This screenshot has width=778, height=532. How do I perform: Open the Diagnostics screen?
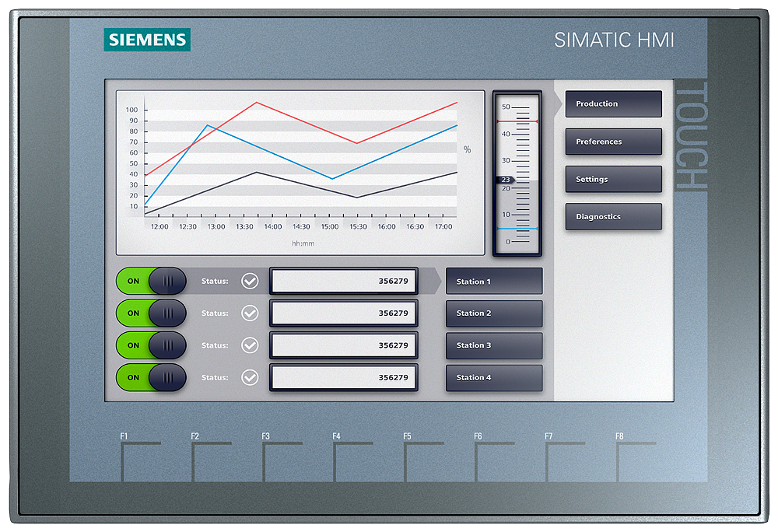(613, 216)
